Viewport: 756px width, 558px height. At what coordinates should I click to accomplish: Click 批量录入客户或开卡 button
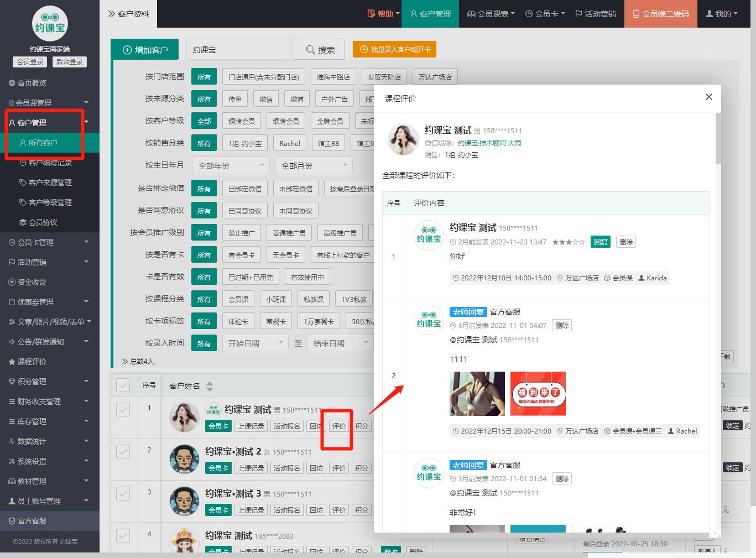coord(395,49)
